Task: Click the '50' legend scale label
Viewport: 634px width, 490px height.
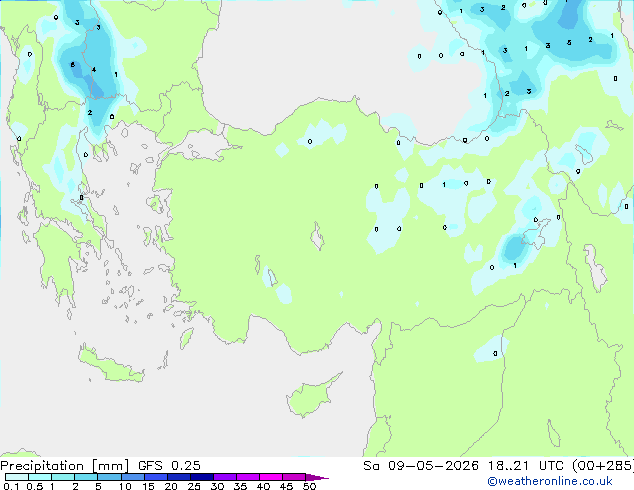Action: [309, 486]
